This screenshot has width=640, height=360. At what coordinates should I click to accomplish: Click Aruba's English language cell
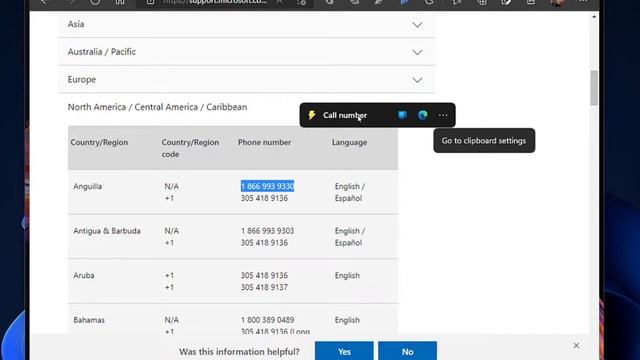coord(347,275)
